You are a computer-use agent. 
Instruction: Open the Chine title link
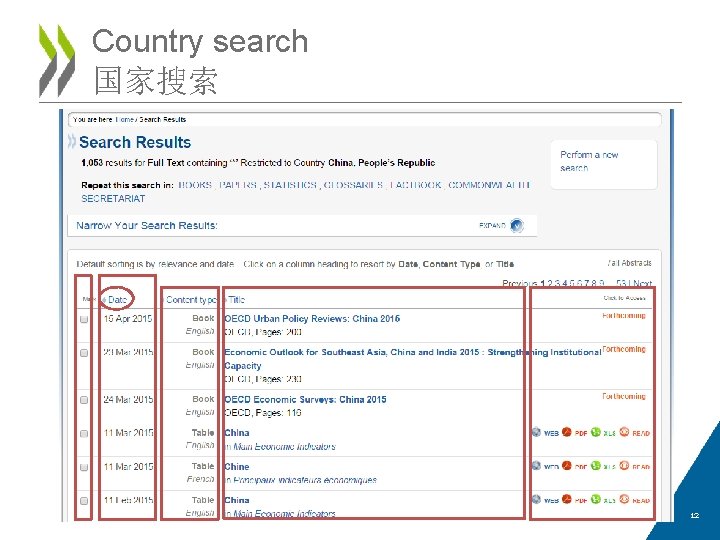pos(236,467)
